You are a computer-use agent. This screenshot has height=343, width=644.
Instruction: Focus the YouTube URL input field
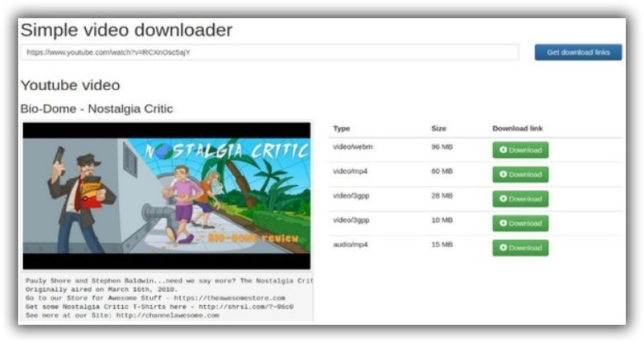[269, 52]
